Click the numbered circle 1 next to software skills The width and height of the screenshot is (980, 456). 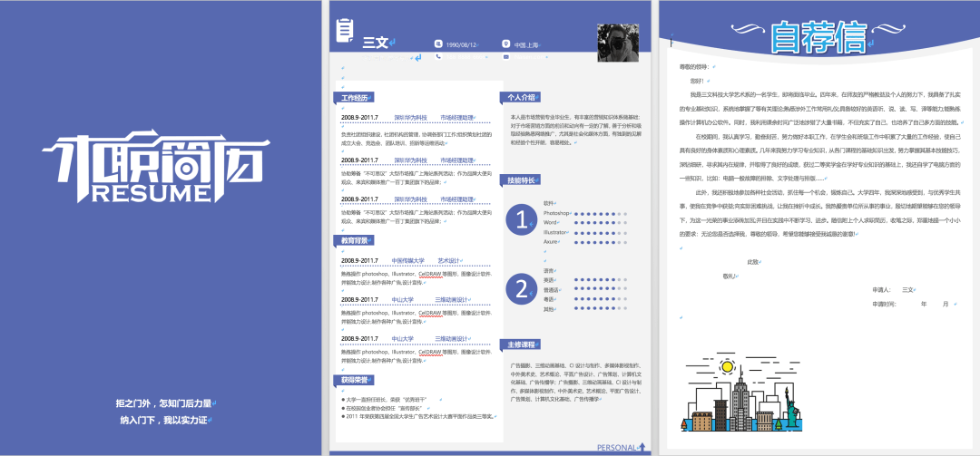[x=521, y=218]
